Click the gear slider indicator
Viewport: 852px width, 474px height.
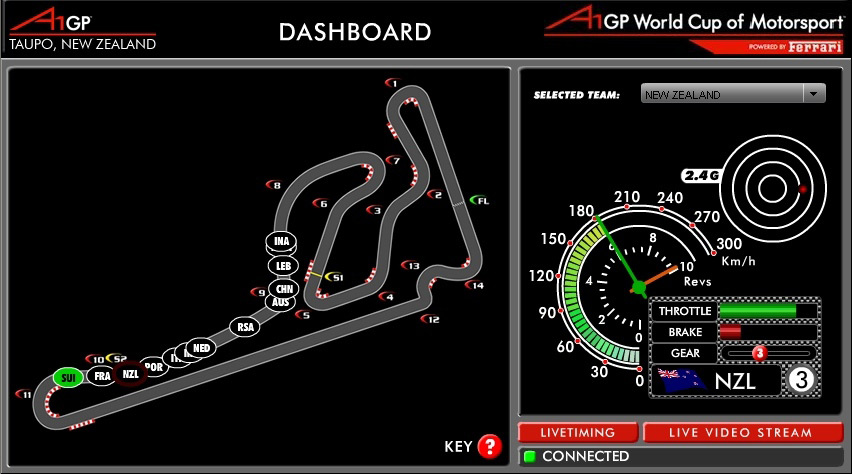[x=758, y=352]
